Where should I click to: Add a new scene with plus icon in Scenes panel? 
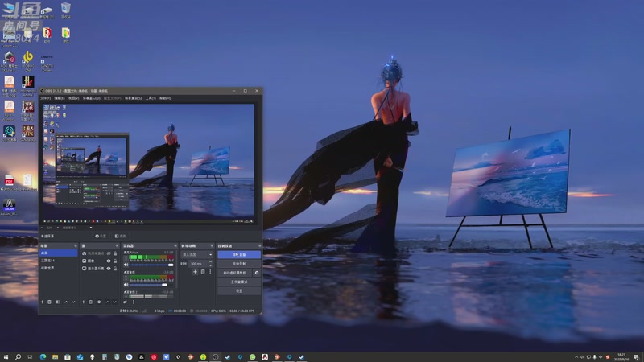43,302
